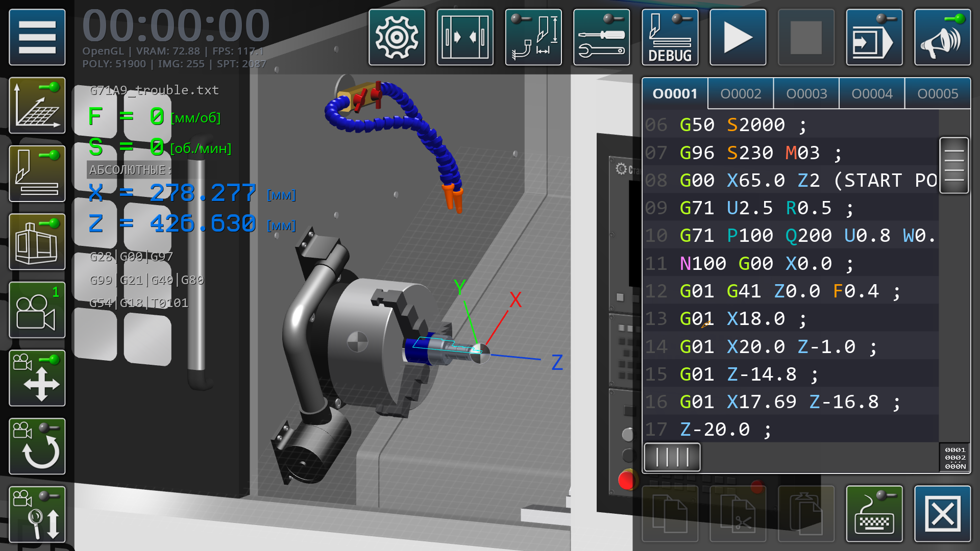Switch to program tab O0005

[937, 94]
